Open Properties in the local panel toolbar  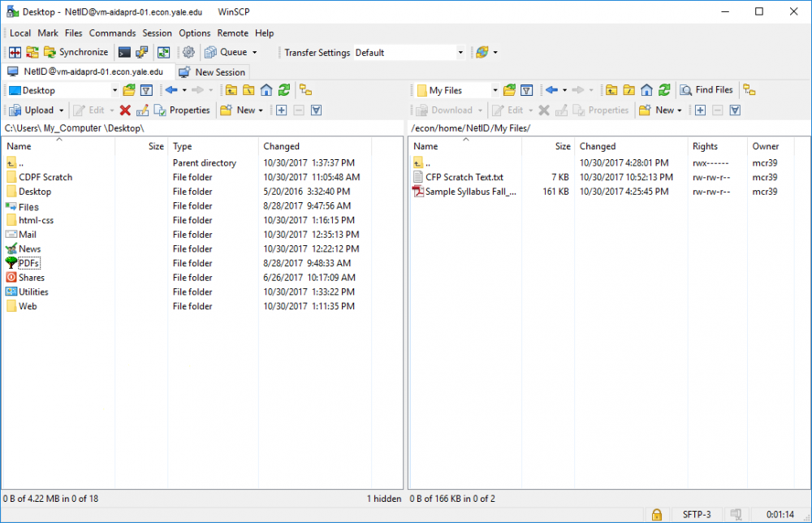182,110
